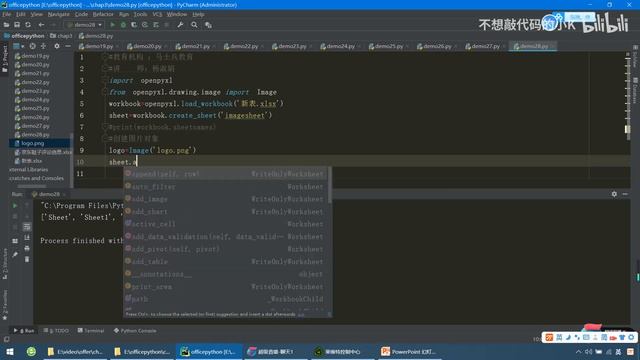Image resolution: width=640 pixels, height=360 pixels.
Task: Click the completion popup scrollbar
Action: pos(329,186)
